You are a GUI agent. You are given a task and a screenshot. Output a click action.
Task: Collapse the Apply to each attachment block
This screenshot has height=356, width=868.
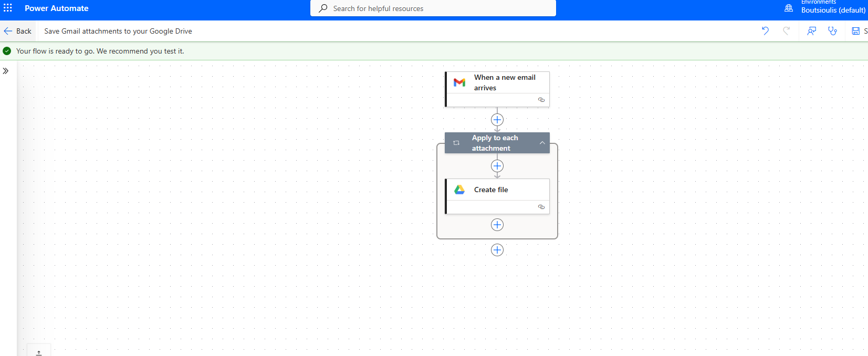click(x=542, y=143)
